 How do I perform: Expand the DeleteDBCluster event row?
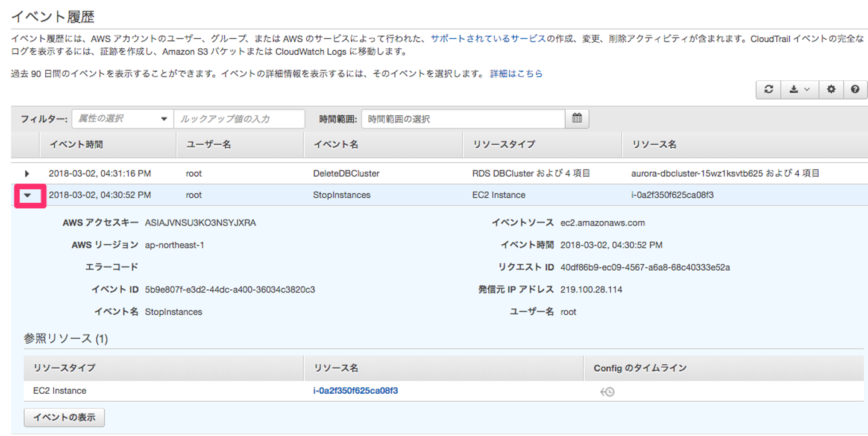click(x=27, y=174)
